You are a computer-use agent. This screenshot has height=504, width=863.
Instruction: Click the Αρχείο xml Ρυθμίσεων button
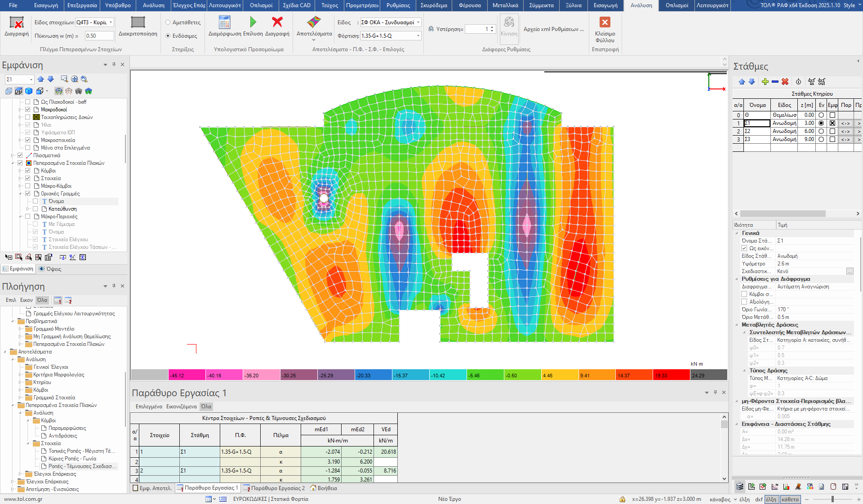553,29
